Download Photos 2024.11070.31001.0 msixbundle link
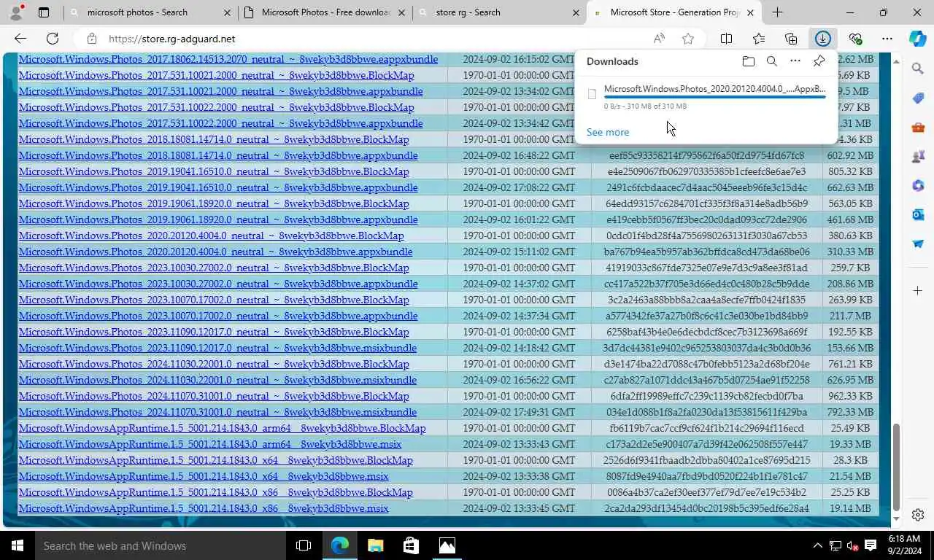 pyautogui.click(x=217, y=412)
